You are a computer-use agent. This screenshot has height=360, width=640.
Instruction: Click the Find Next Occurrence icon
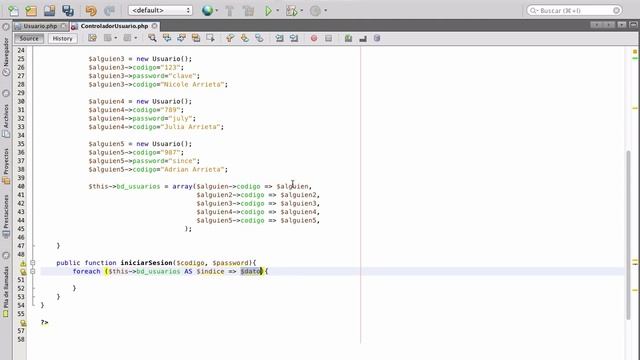click(181, 38)
